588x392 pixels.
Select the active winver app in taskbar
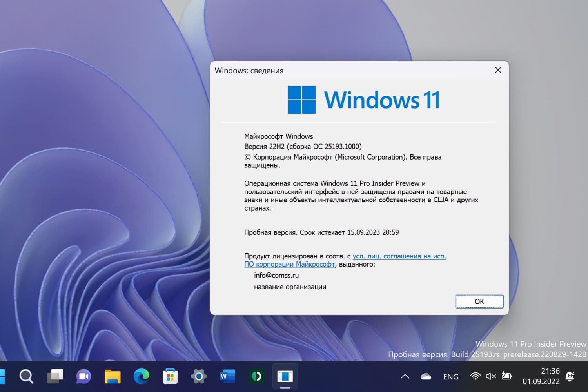(x=285, y=377)
